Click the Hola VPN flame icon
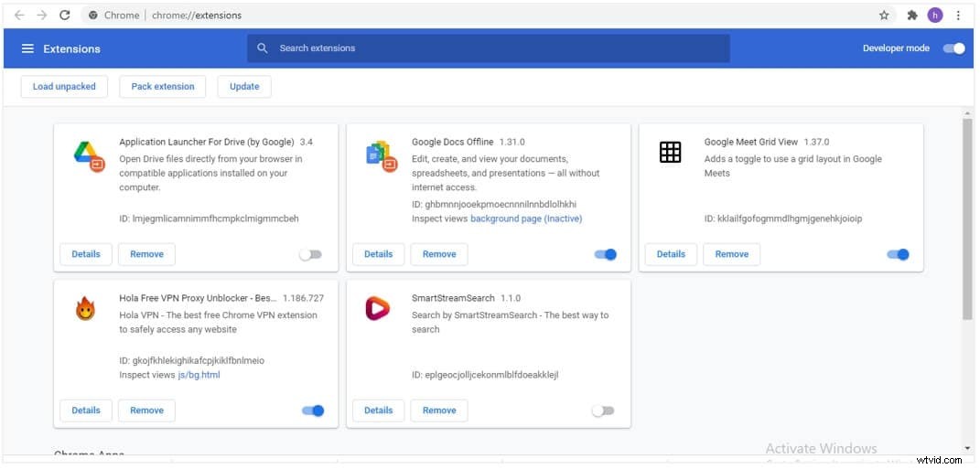Image resolution: width=980 pixels, height=469 pixels. [85, 308]
